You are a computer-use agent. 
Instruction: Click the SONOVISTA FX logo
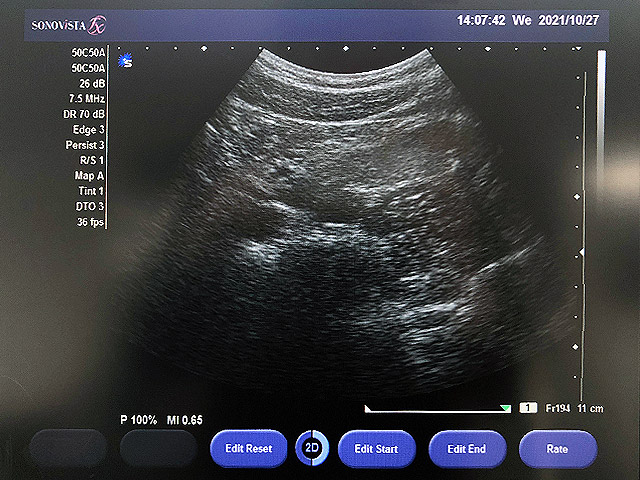tap(69, 25)
